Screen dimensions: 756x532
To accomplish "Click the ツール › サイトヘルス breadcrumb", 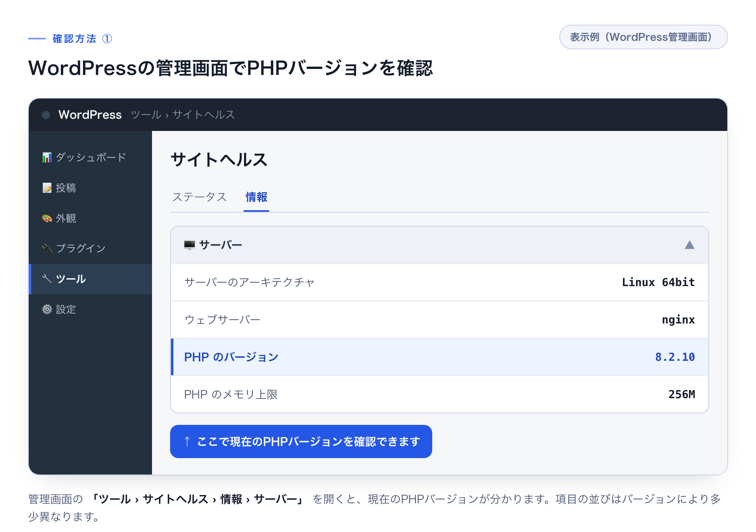I will [183, 115].
